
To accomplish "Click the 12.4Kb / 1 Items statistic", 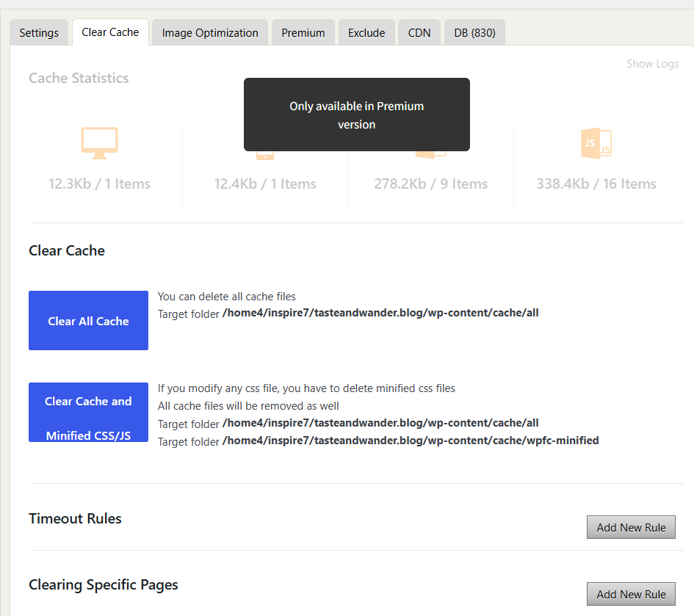I will tap(265, 184).
